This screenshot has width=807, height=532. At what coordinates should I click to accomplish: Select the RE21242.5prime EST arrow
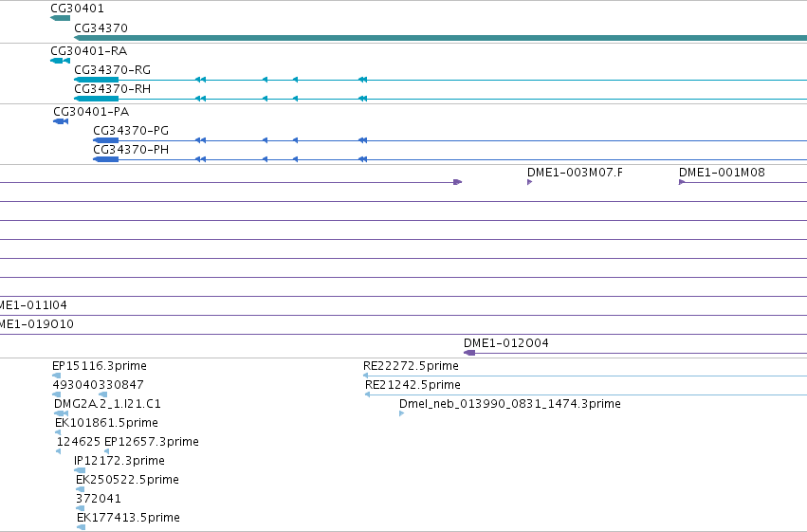[368, 394]
